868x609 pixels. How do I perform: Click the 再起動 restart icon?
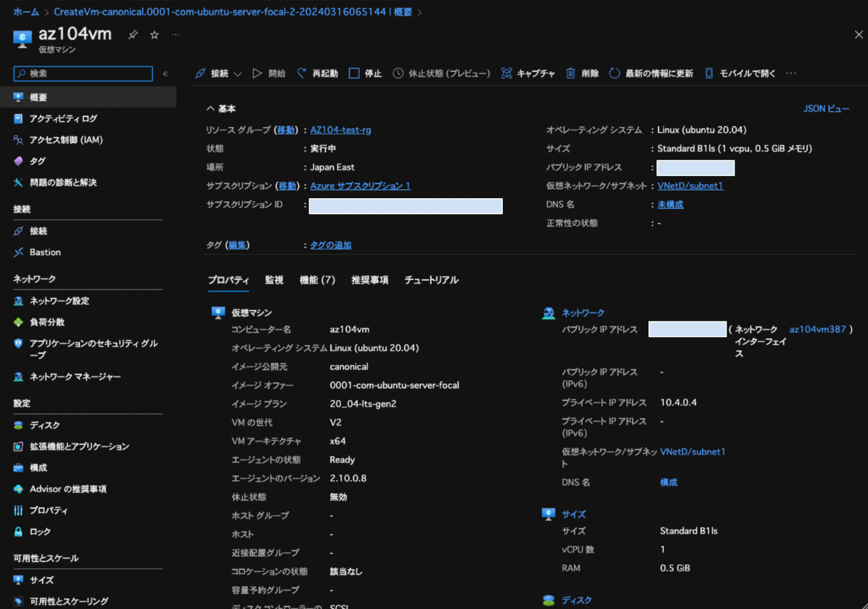(301, 73)
